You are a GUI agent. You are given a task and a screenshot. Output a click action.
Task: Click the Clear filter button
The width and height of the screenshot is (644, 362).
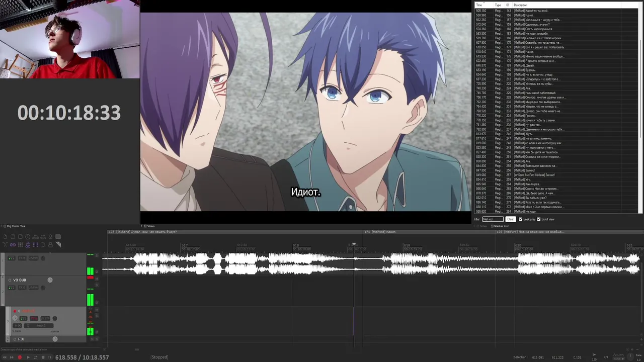pos(510,219)
